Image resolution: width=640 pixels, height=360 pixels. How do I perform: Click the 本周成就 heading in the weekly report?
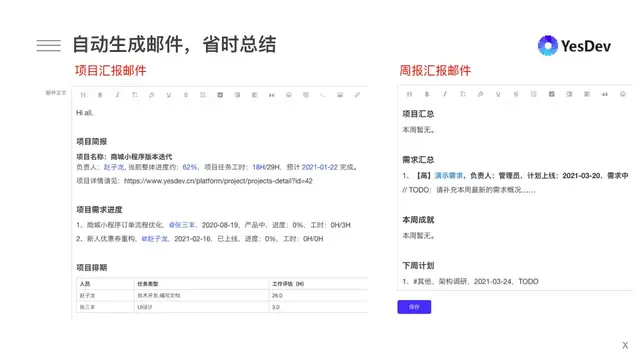click(418, 220)
